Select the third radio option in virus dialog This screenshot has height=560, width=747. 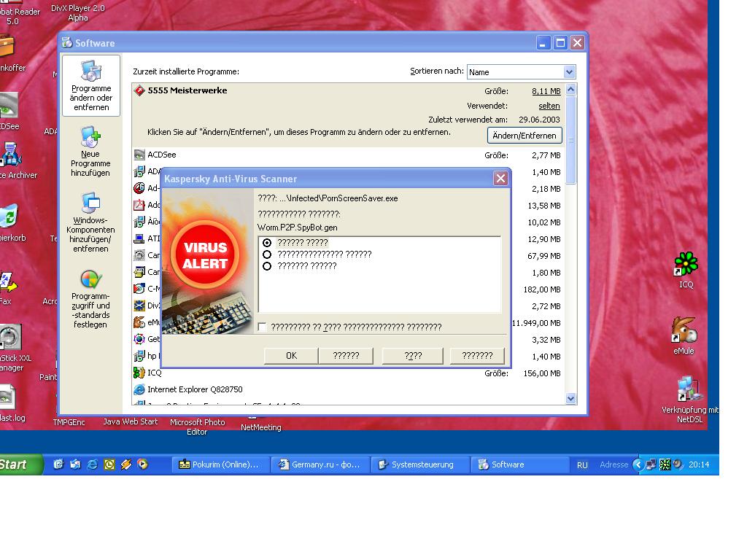(x=267, y=266)
